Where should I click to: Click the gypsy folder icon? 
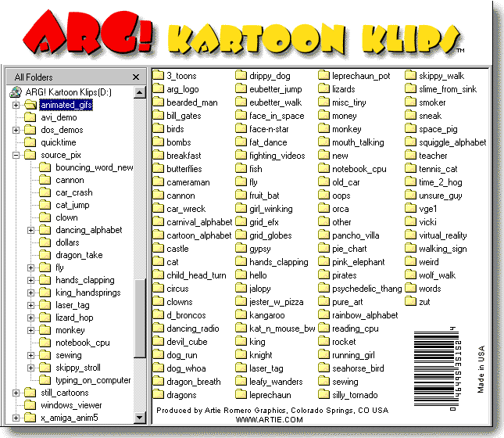click(x=241, y=249)
